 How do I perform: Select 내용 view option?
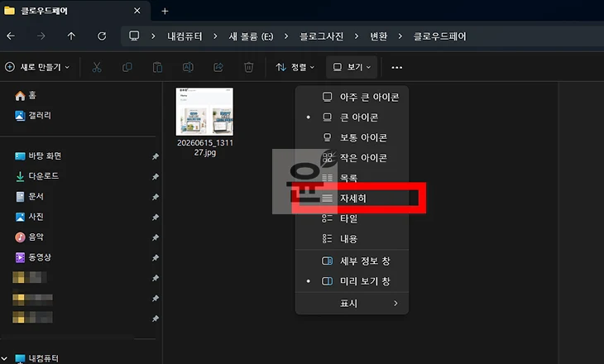tap(352, 239)
